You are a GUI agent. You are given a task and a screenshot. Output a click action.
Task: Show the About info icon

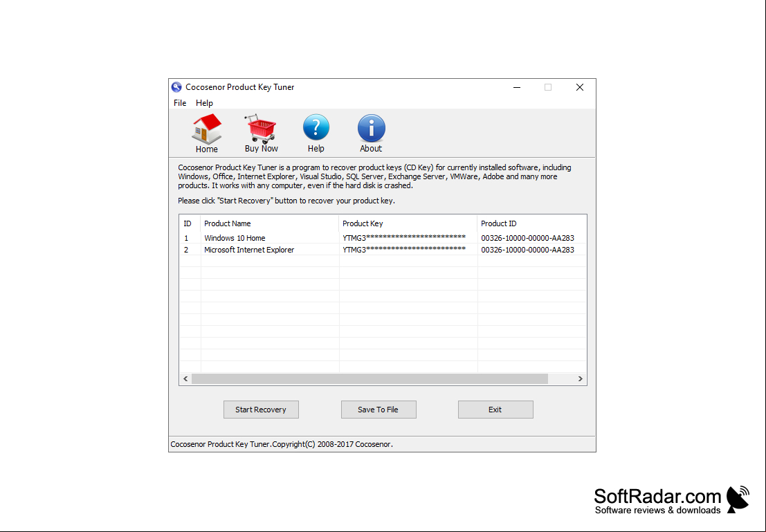371,134
